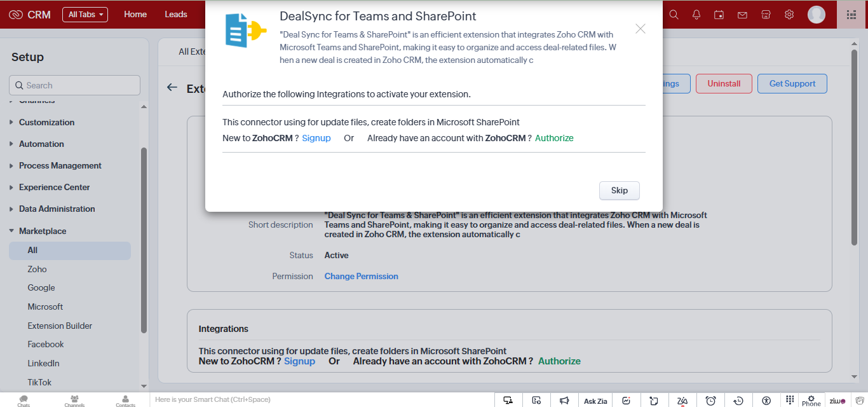Viewport: 868px width, 407px height.
Task: Open Setup gear icon in header
Action: click(x=789, y=15)
